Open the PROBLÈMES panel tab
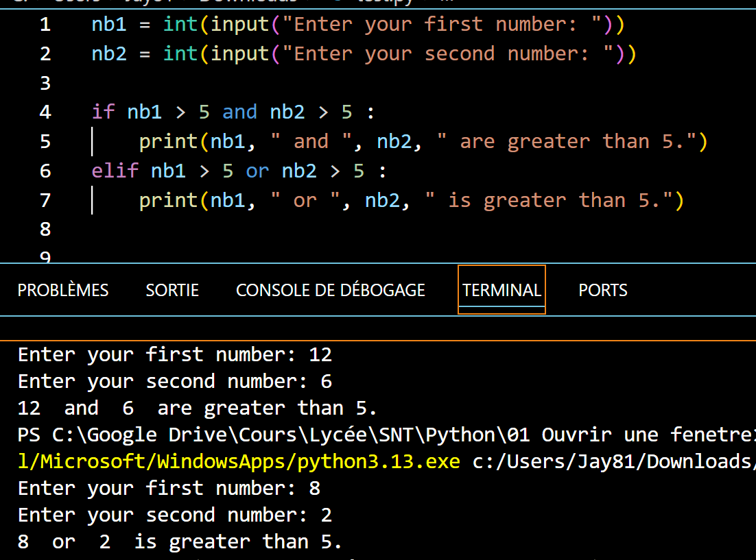Viewport: 756px width, 560px height. (x=63, y=290)
